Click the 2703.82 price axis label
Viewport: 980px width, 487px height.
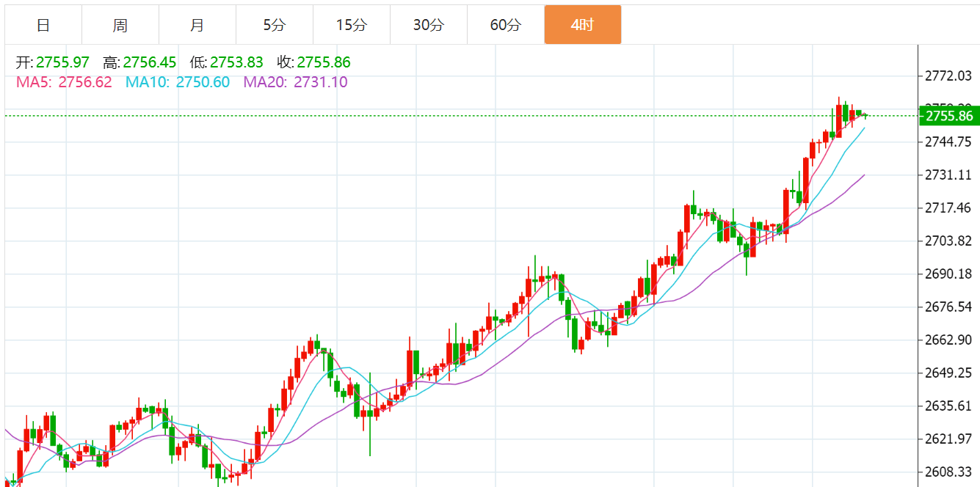pyautogui.click(x=948, y=241)
